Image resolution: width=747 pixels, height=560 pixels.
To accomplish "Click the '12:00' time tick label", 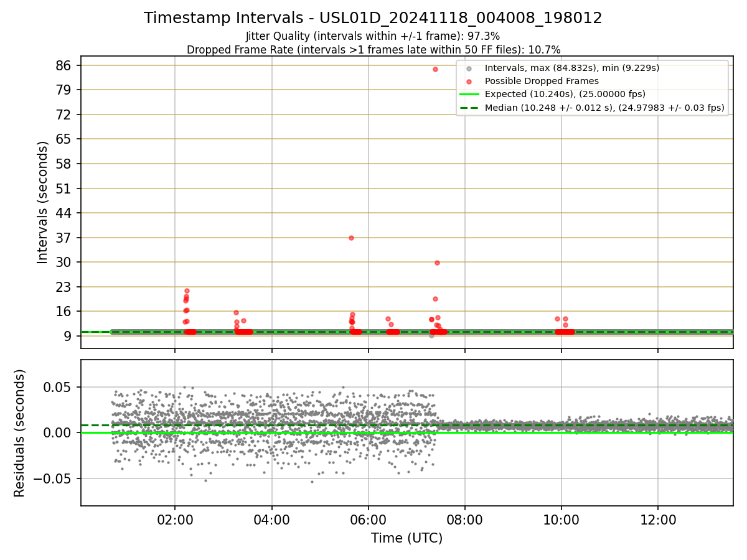I will pos(659,520).
